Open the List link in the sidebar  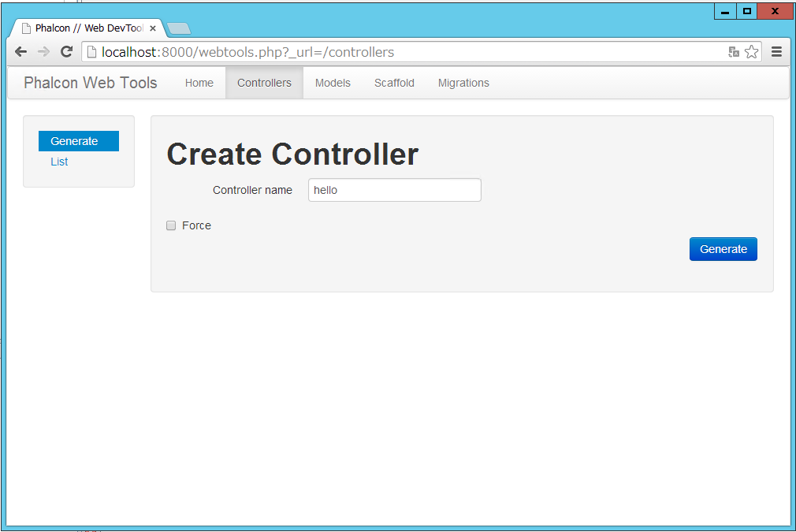click(x=59, y=162)
